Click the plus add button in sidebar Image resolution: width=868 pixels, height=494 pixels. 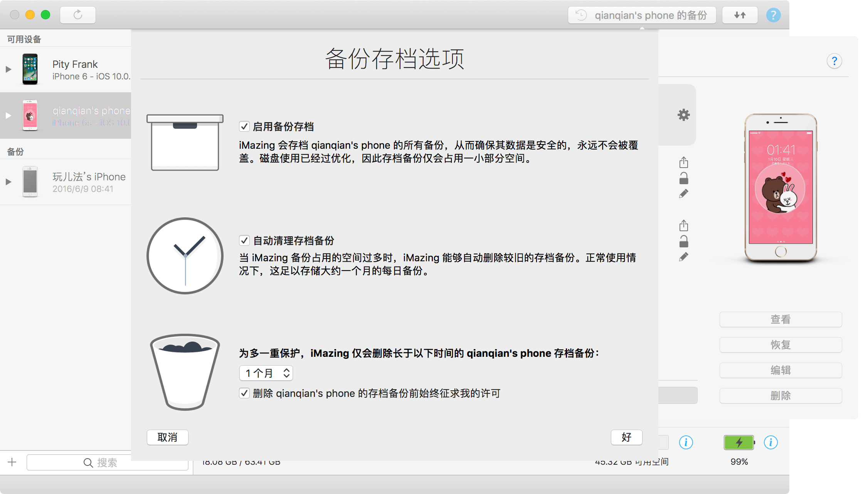[x=12, y=462]
